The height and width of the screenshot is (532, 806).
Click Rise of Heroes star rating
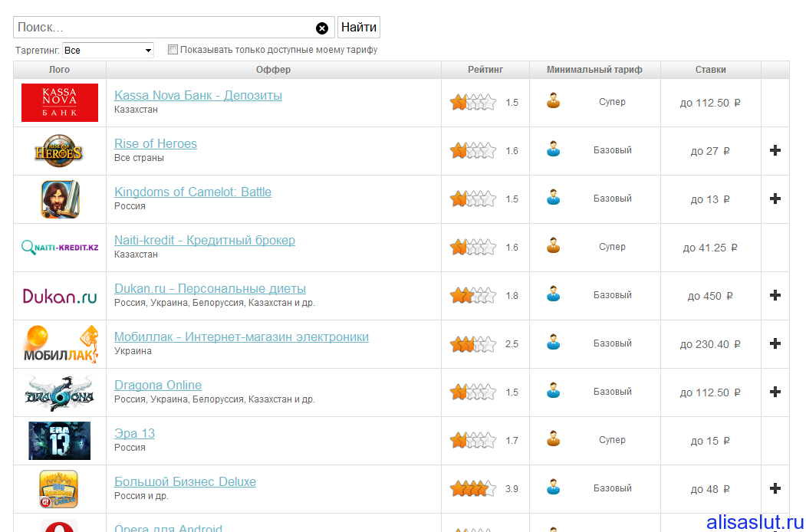[x=473, y=150]
